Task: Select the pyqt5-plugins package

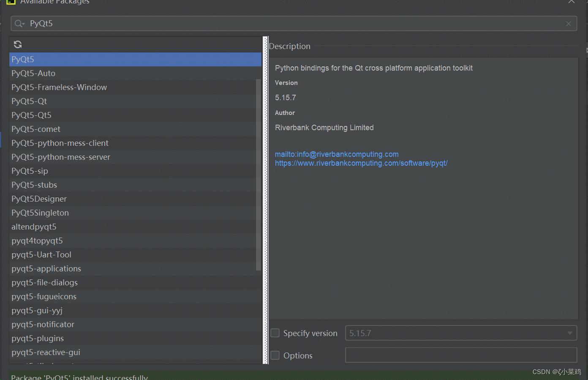Action: pos(135,338)
